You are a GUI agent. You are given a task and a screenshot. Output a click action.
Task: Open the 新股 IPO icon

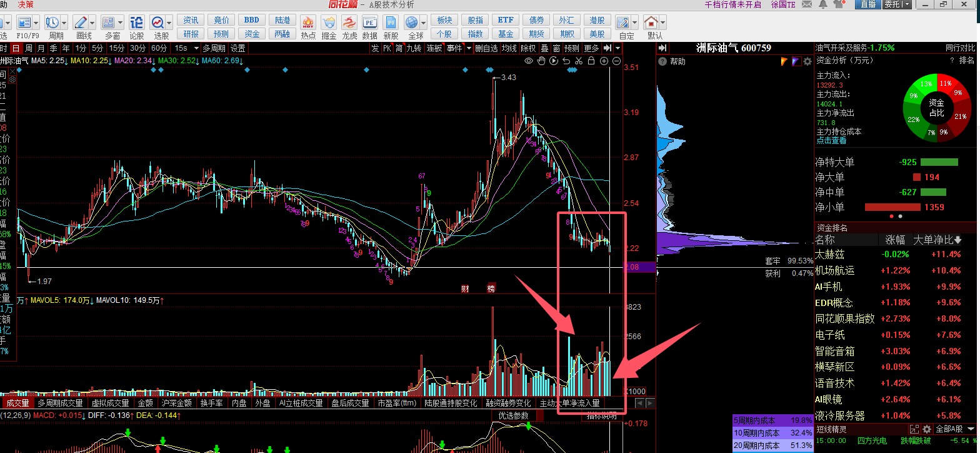pos(391,23)
